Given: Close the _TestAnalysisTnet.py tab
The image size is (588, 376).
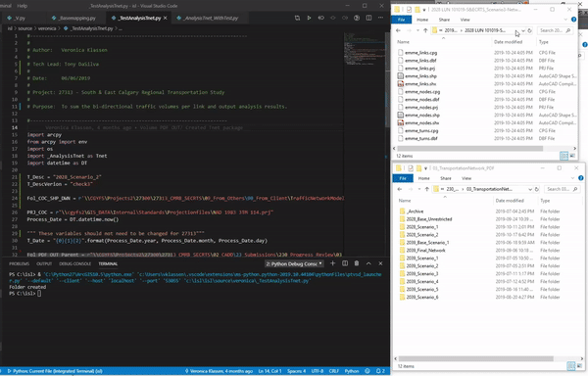Looking at the screenshot, I should tap(165, 18).
